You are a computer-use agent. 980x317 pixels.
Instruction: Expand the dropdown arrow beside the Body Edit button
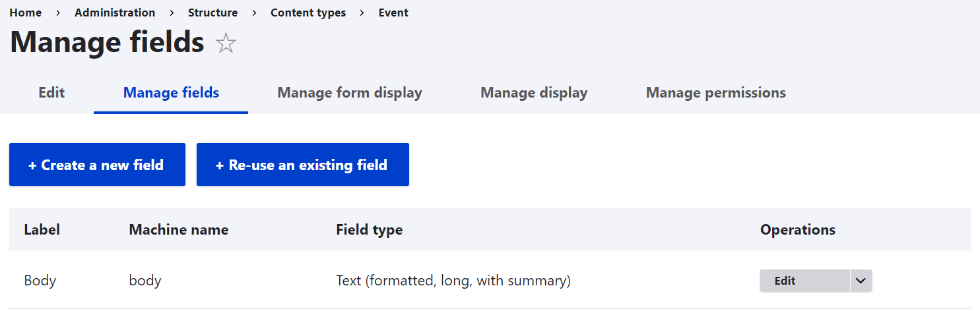(861, 281)
